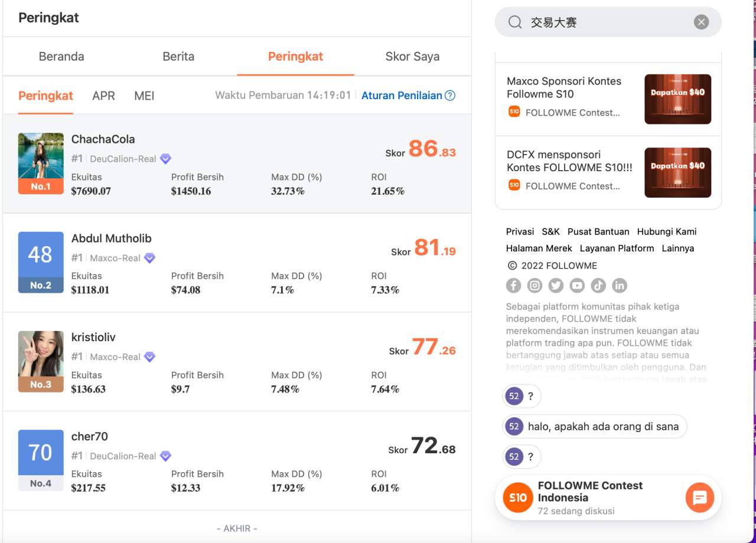Open the FOLLOWME Instagram icon
Image resolution: width=756 pixels, height=543 pixels.
pyautogui.click(x=535, y=286)
